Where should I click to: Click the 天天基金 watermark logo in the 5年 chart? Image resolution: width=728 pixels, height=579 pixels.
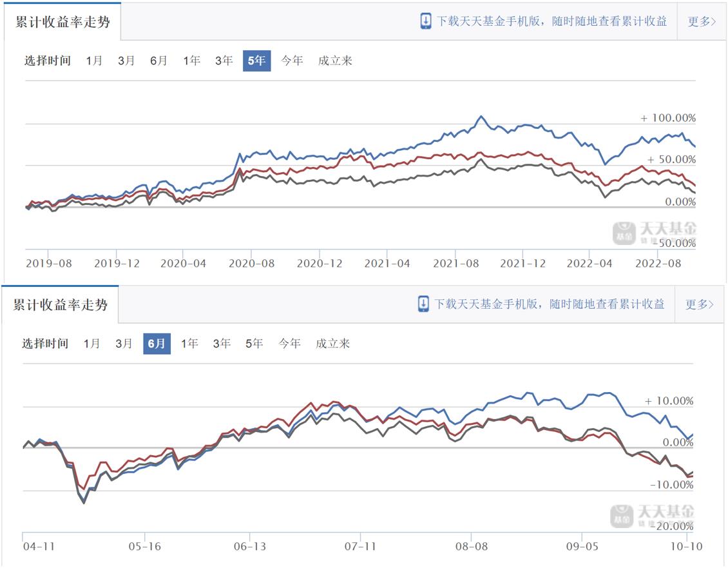pyautogui.click(x=654, y=233)
